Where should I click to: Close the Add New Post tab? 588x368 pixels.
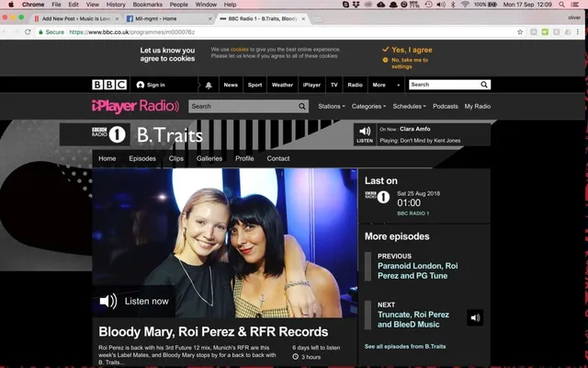117,18
